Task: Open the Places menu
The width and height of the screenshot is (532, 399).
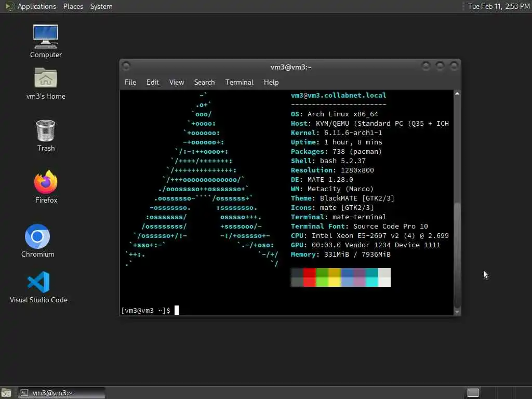Action: (x=73, y=6)
